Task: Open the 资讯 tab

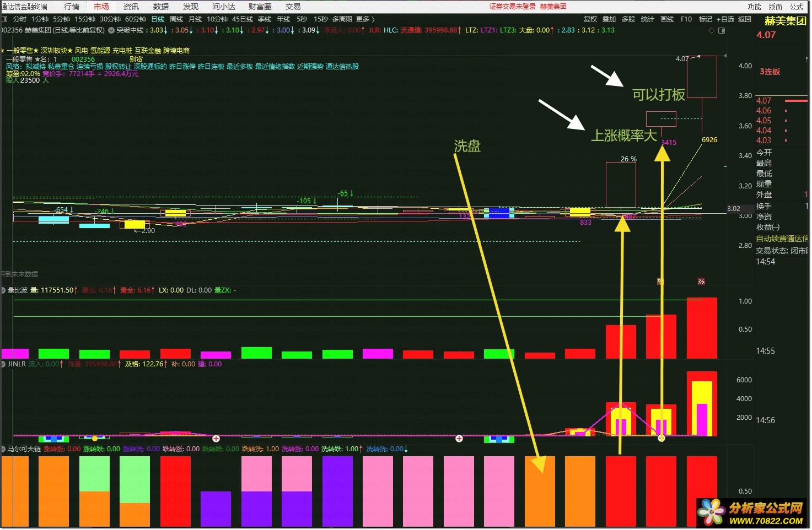Action: [131, 7]
